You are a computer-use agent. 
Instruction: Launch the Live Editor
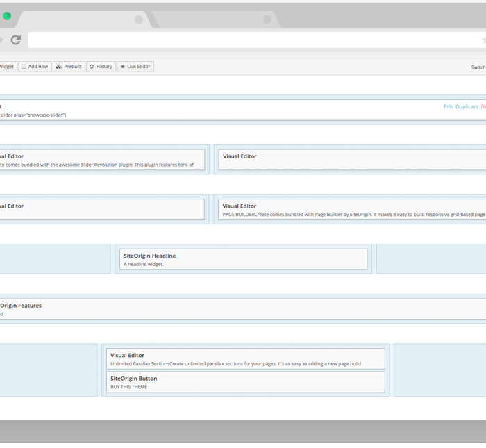coord(135,67)
